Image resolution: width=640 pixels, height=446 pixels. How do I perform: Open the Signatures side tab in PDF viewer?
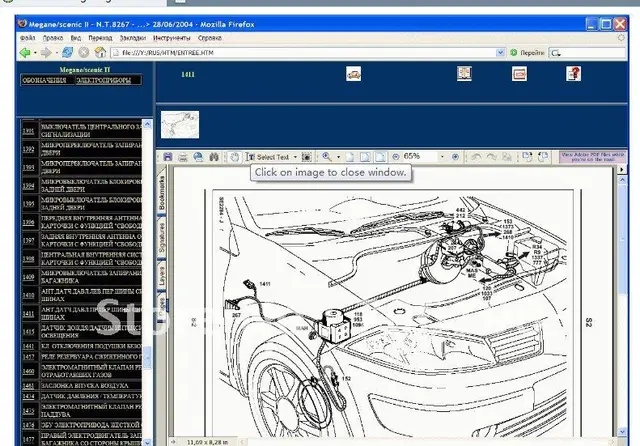162,238
